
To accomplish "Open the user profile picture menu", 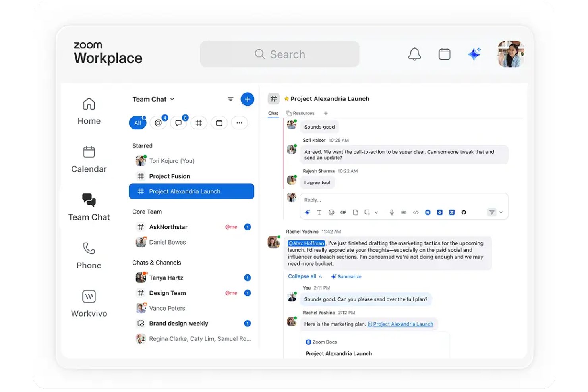I will [511, 54].
